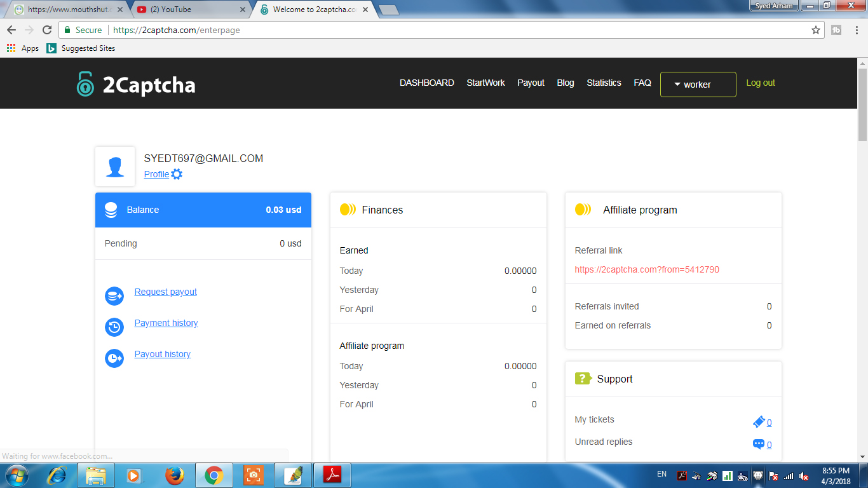Open the DASHBOARD menu item

point(427,83)
